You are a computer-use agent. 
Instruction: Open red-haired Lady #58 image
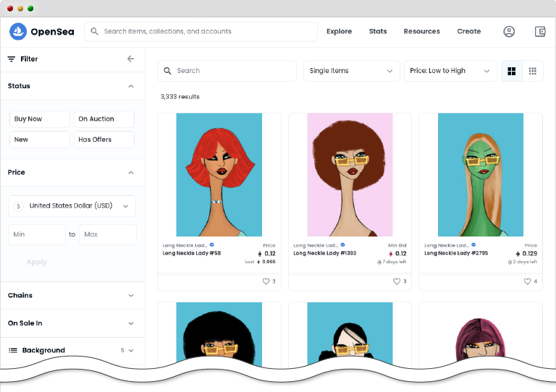pos(219,174)
